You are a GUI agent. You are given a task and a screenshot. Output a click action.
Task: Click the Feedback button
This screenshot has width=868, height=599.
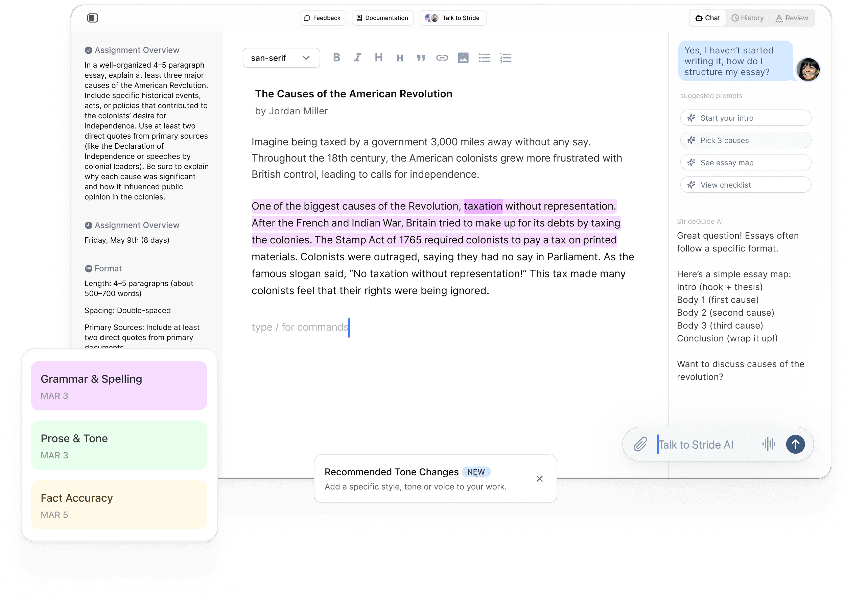(323, 18)
